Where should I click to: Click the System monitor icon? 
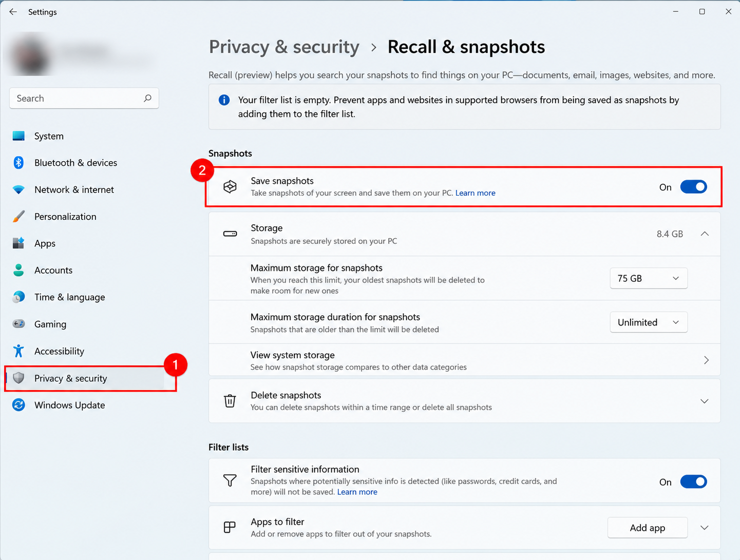point(18,136)
